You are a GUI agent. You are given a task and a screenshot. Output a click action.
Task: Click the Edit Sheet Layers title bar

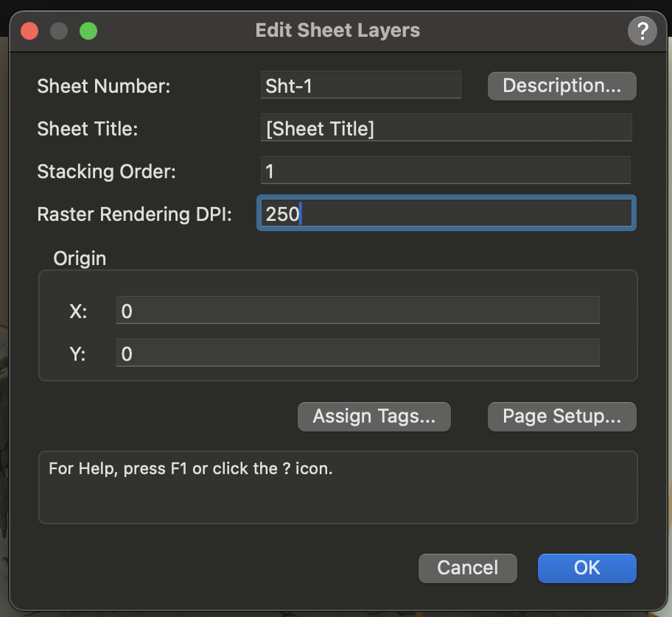(x=337, y=31)
